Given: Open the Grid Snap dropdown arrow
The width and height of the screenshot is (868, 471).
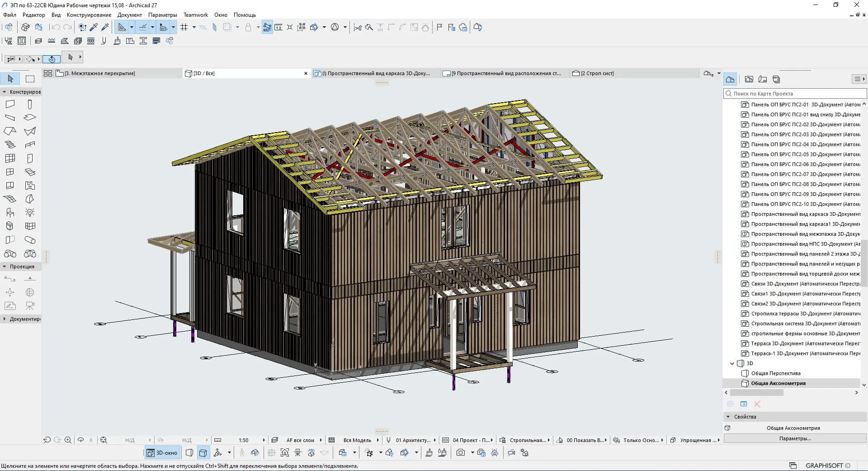Looking at the screenshot, I should 194,27.
